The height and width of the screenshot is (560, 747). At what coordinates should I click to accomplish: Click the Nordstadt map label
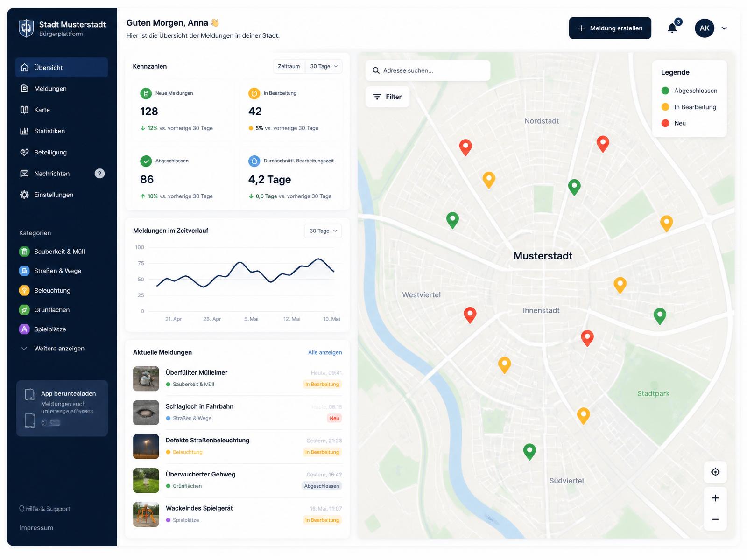coord(542,121)
